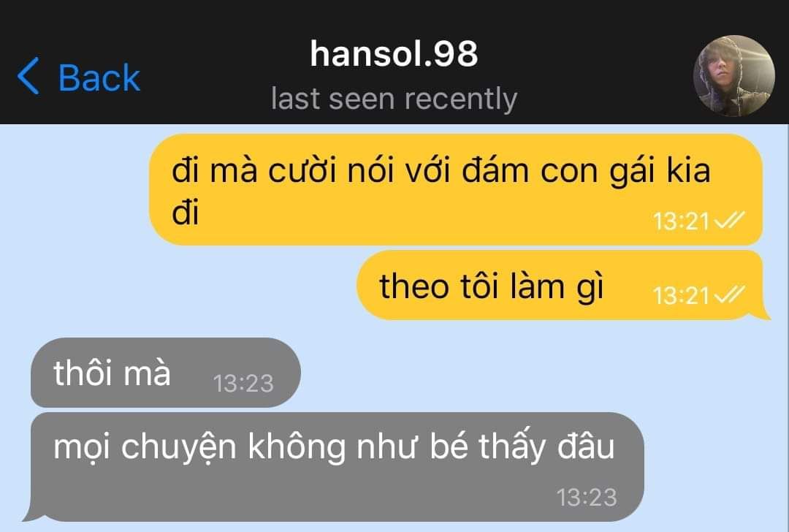The width and height of the screenshot is (789, 532).
Task: Select the yellow 'theo tôi làm gì' message
Action: (x=560, y=286)
